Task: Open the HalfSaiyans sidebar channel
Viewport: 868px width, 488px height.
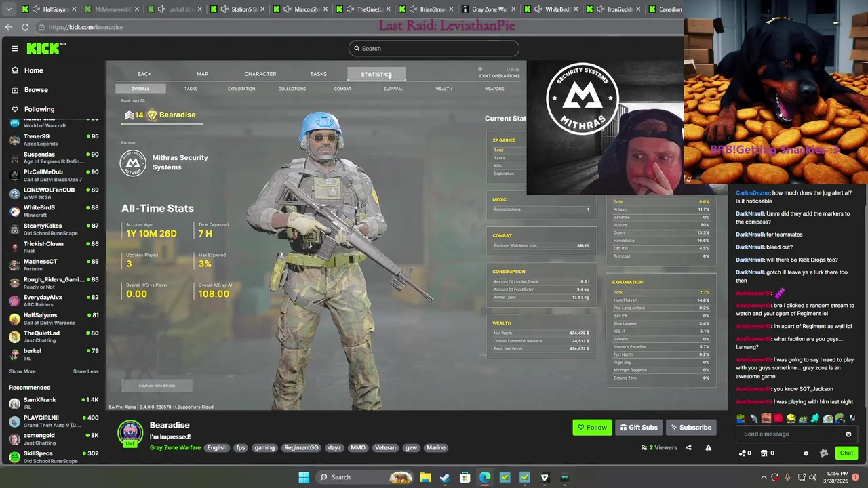Action: pos(53,319)
